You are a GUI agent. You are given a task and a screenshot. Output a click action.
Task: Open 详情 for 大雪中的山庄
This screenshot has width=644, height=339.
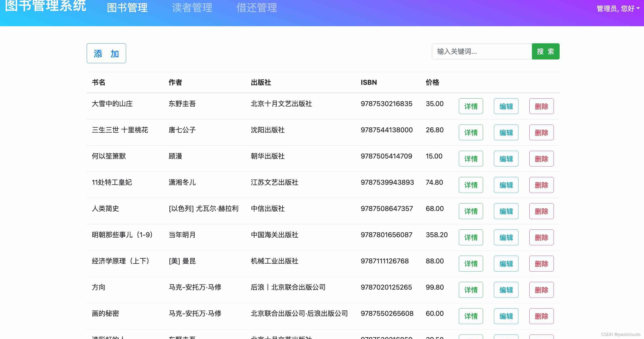point(471,106)
